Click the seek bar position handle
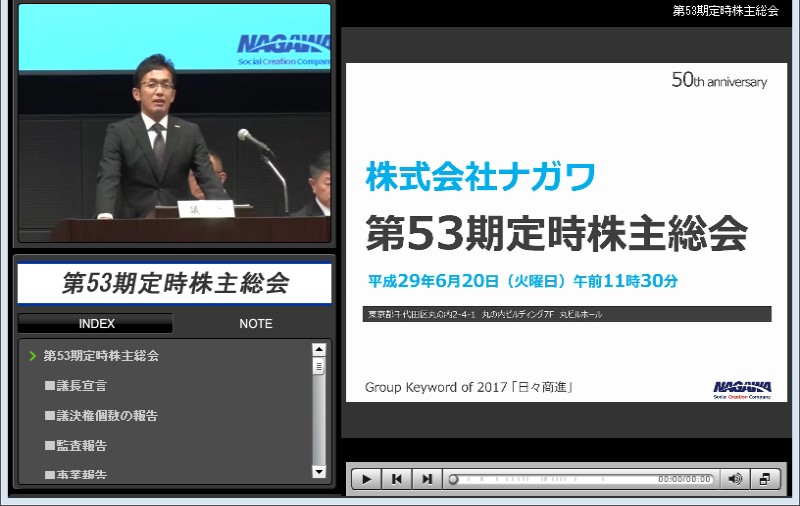This screenshot has width=800, height=506. (x=453, y=479)
